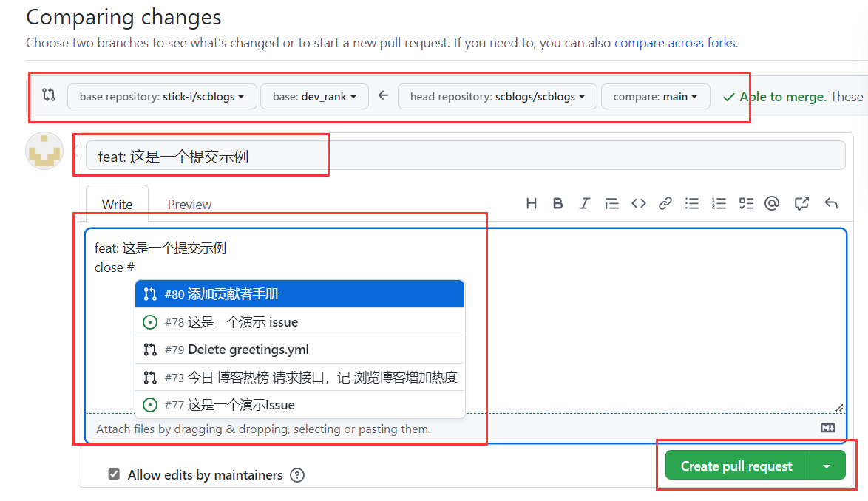
Task: Open the Create pull request options arrow
Action: (x=827, y=466)
